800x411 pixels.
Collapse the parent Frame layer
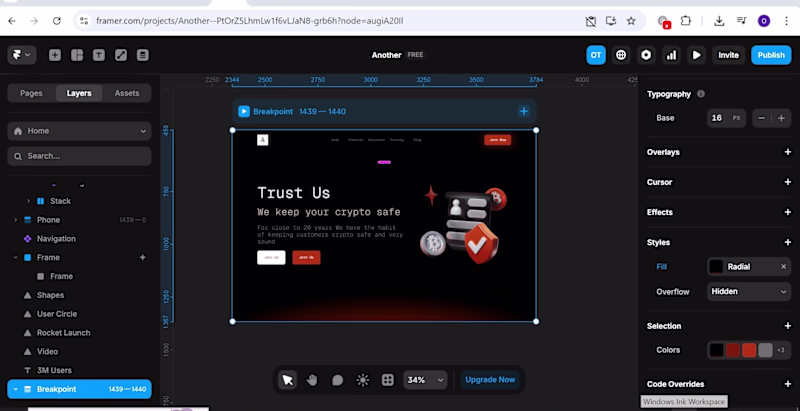(15, 258)
